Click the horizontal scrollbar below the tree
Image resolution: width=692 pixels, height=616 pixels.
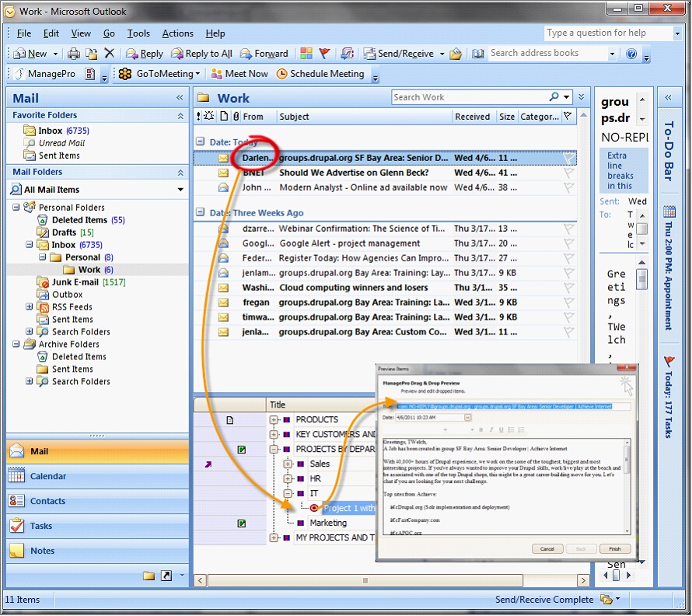coord(365,580)
